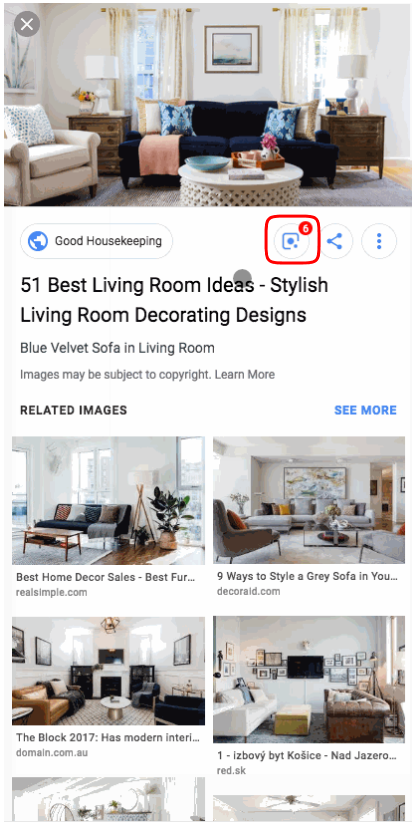Open the red.sk Košice apartment thumbnail

pyautogui.click(x=309, y=679)
